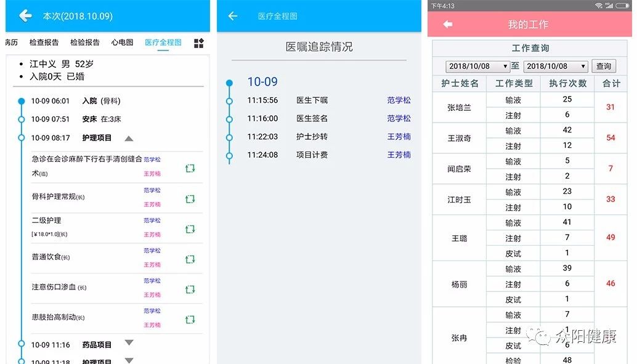This screenshot has width=637, height=364.
Task: Tap back arrow beside 本次(2018.10.09)
Action: 25,16
